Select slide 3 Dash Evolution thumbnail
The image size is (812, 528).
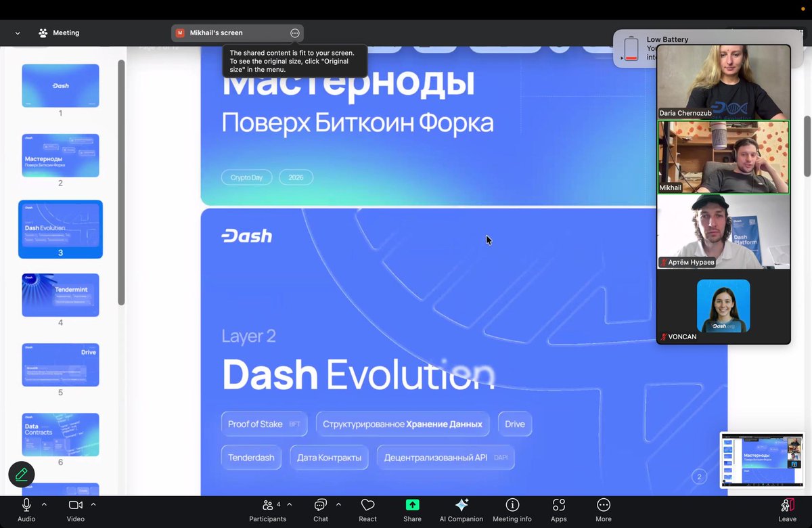[x=60, y=229]
